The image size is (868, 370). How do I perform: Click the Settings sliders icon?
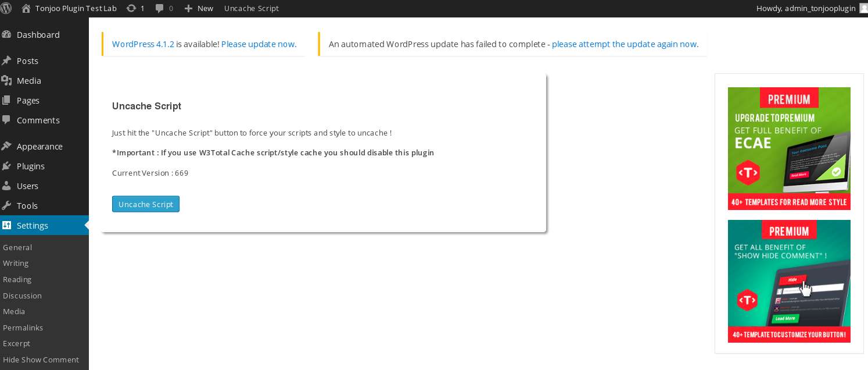tap(6, 225)
